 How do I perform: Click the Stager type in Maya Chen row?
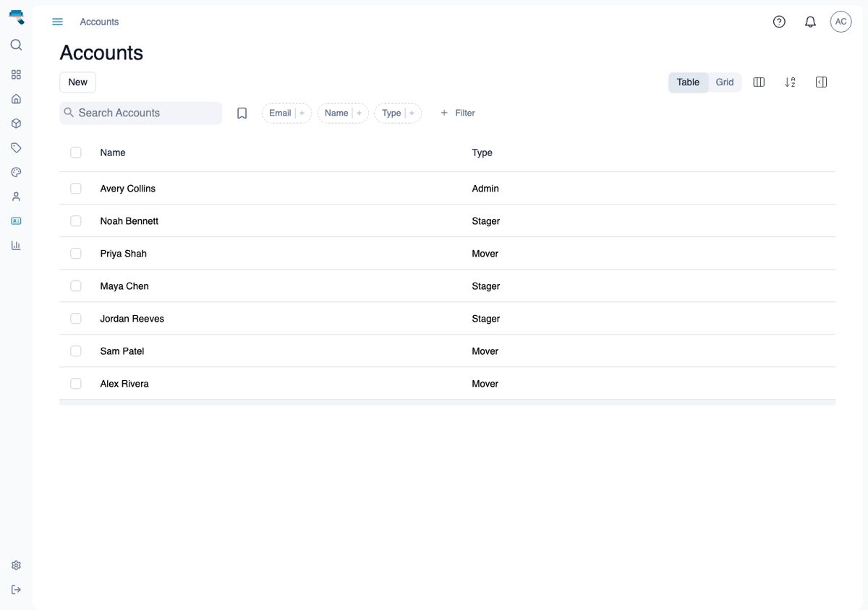486,286
